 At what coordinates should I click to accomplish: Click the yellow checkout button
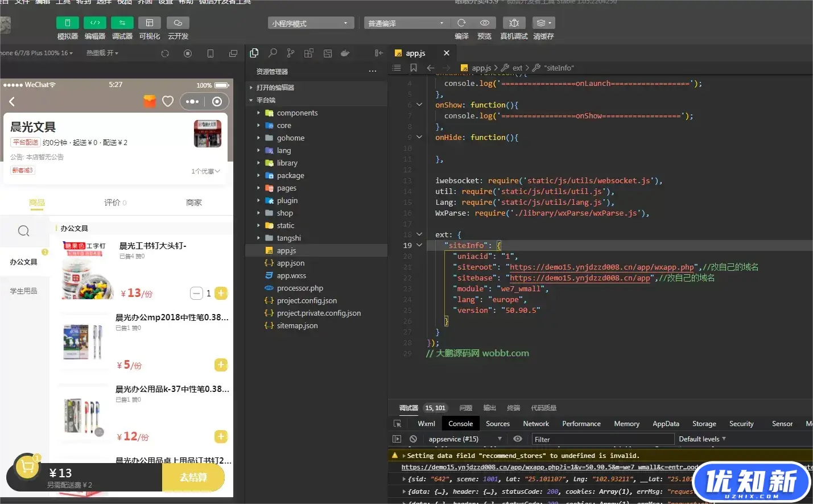tap(193, 477)
